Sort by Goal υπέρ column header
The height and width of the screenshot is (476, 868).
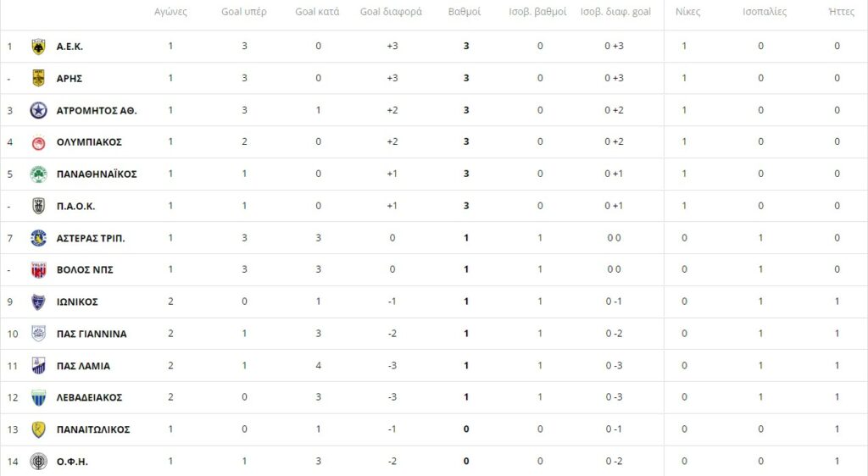pos(243,12)
